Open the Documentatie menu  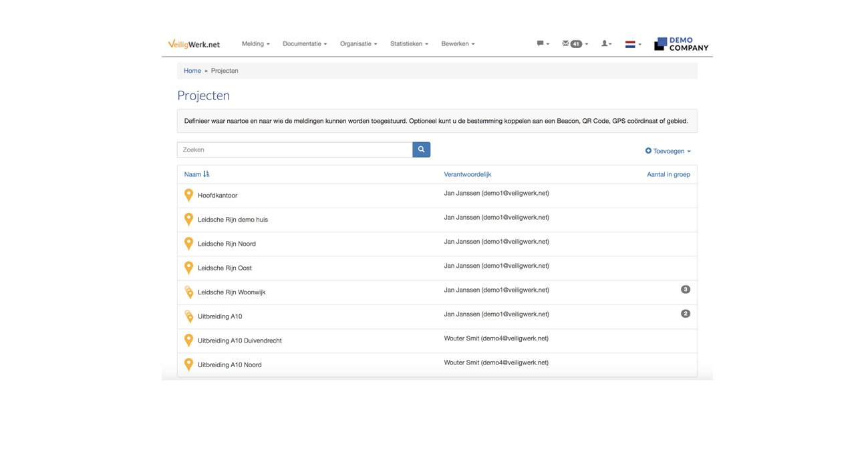pos(305,44)
